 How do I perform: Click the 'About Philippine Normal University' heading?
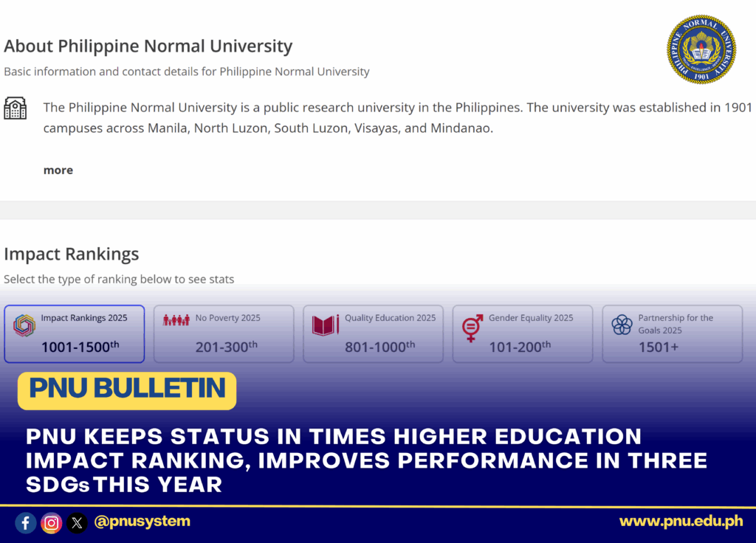pos(148,46)
